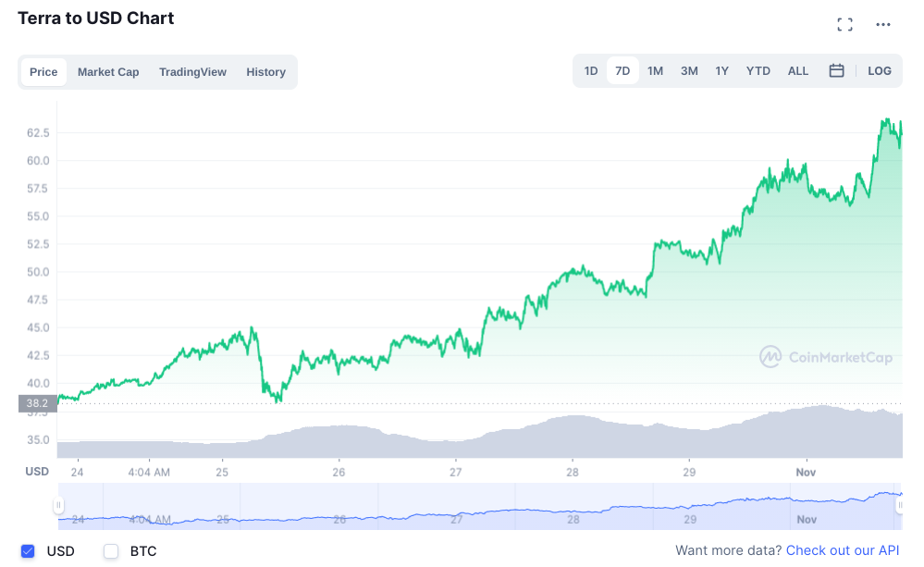Choose the 1M time range
Viewport: 924px width, 567px height.
[655, 71]
